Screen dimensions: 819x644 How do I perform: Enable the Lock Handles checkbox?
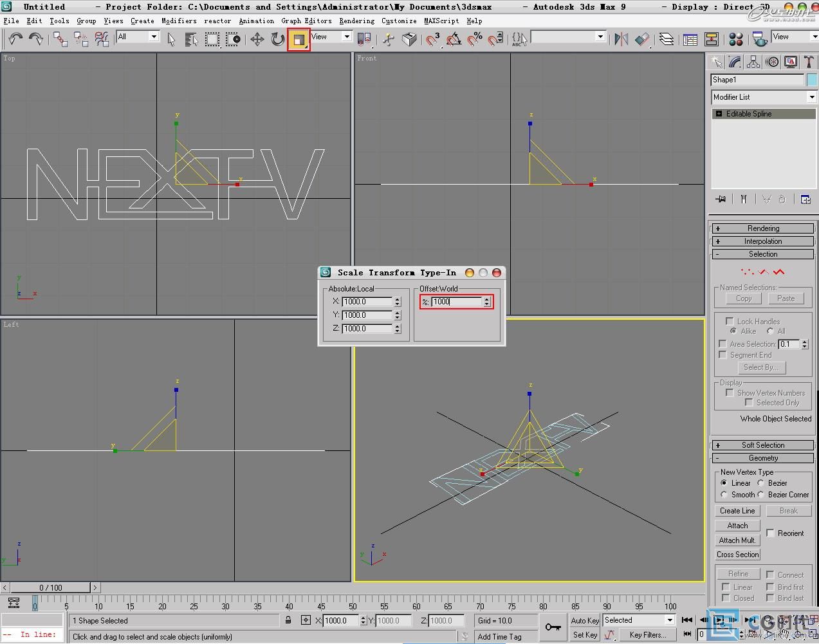pyautogui.click(x=730, y=321)
